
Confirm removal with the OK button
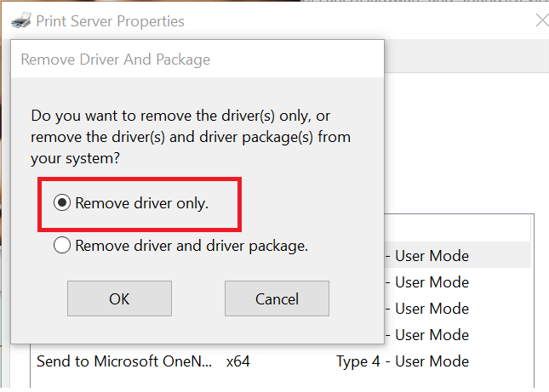point(119,298)
